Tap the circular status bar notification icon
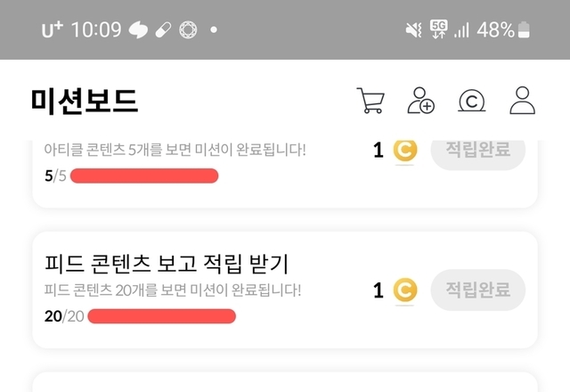The image size is (570, 392). tap(188, 30)
